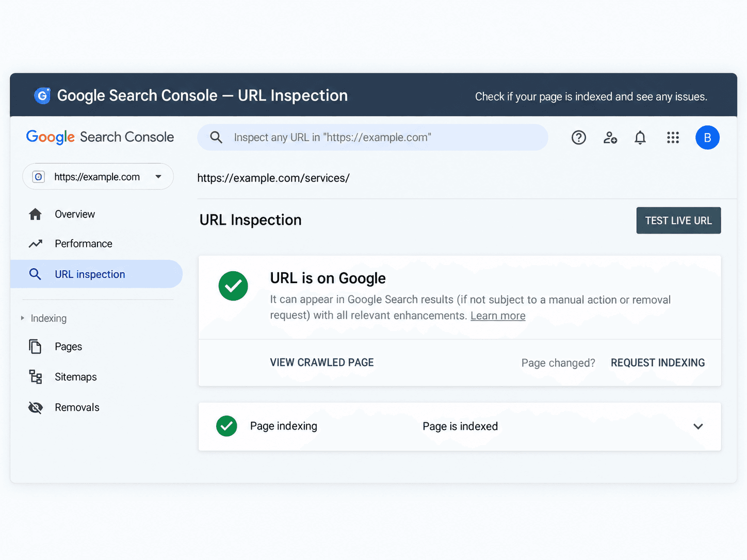The width and height of the screenshot is (747, 560).
Task: Click the green check beside URL is on Google
Action: tap(233, 286)
